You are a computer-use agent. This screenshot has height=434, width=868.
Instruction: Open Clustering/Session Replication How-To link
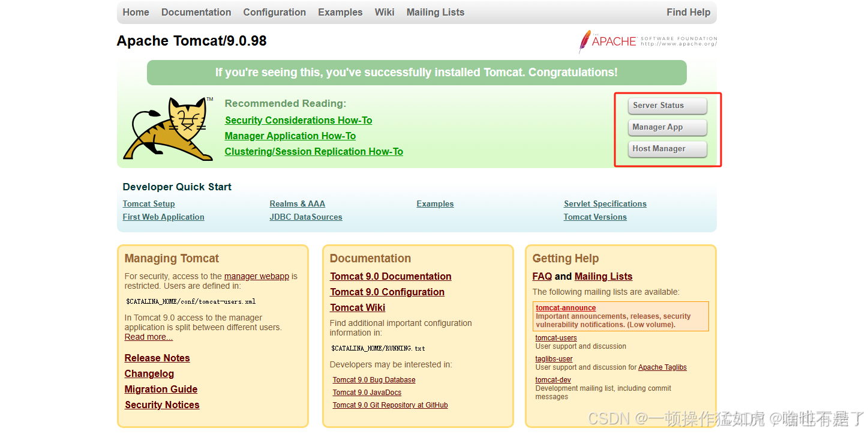click(x=314, y=151)
